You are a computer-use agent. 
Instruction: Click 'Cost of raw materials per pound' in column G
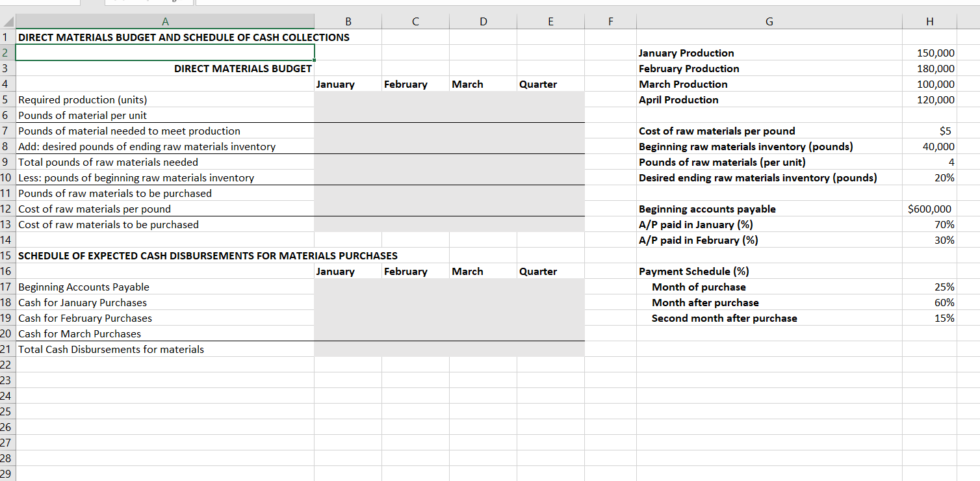click(717, 131)
